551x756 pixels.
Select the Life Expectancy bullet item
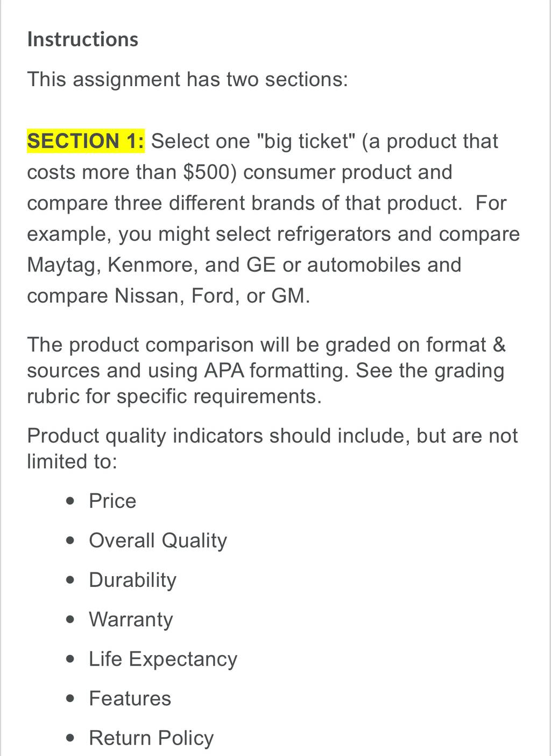[x=163, y=659]
